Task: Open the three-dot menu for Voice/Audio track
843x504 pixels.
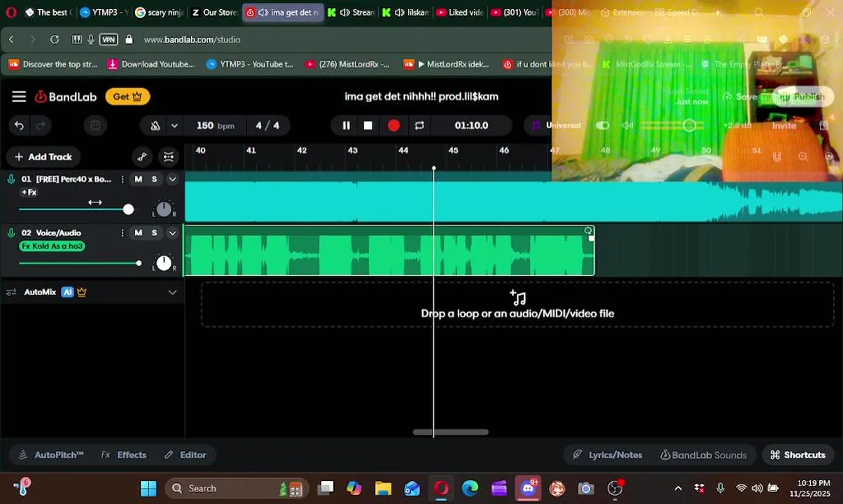Action: coord(123,233)
